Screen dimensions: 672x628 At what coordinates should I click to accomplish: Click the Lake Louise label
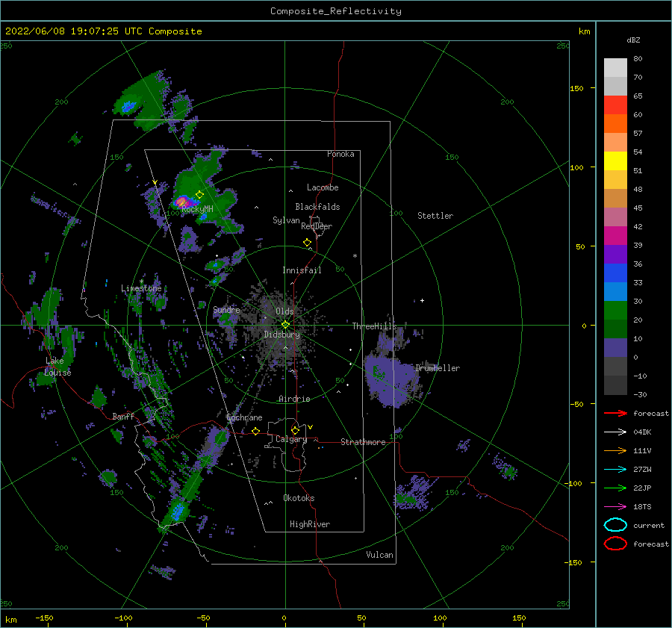tap(57, 367)
